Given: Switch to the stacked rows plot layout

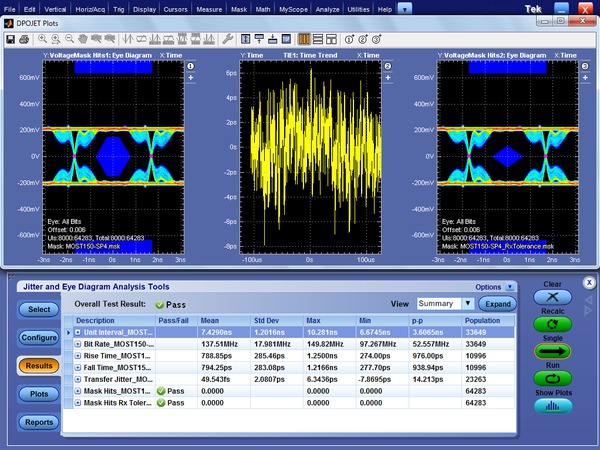Looking at the screenshot, I should (318, 39).
